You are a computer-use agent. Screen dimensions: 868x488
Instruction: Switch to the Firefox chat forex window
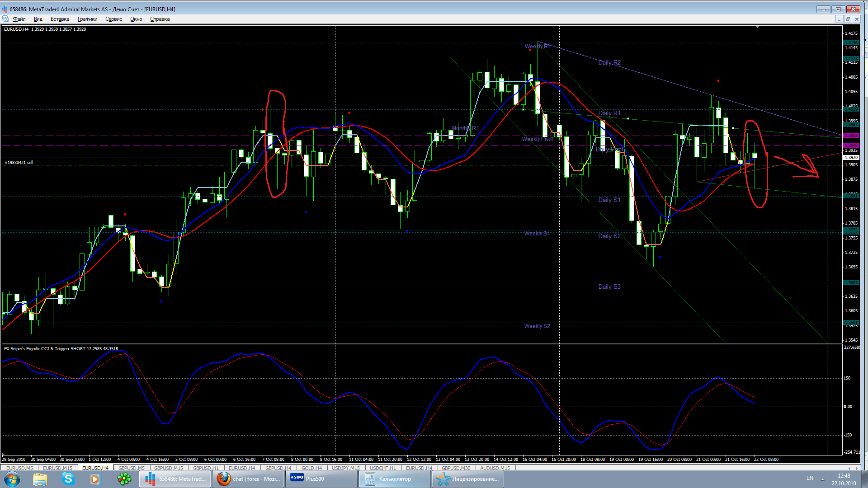tap(248, 479)
